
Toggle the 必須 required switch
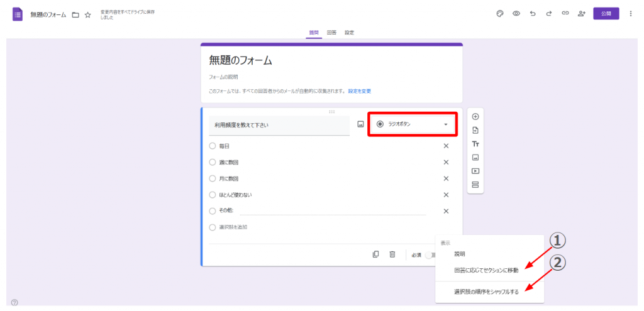[429, 255]
